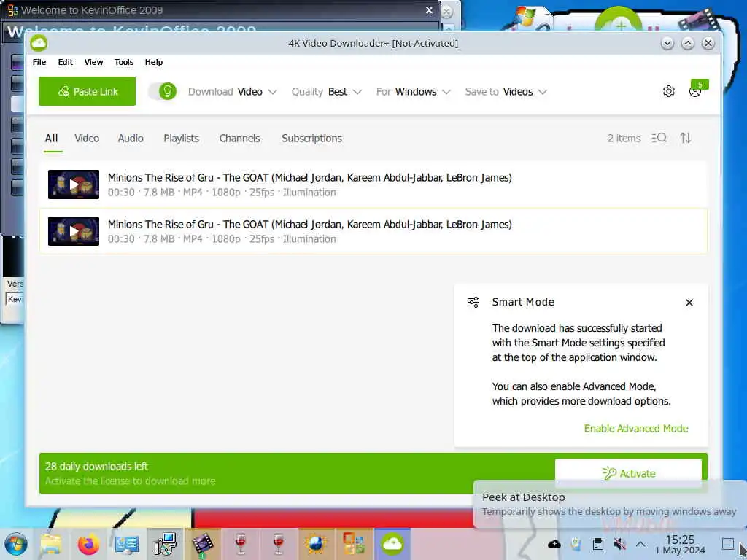Click the 28 daily downloads left text
Image resolution: width=747 pixels, height=560 pixels.
[x=97, y=466]
